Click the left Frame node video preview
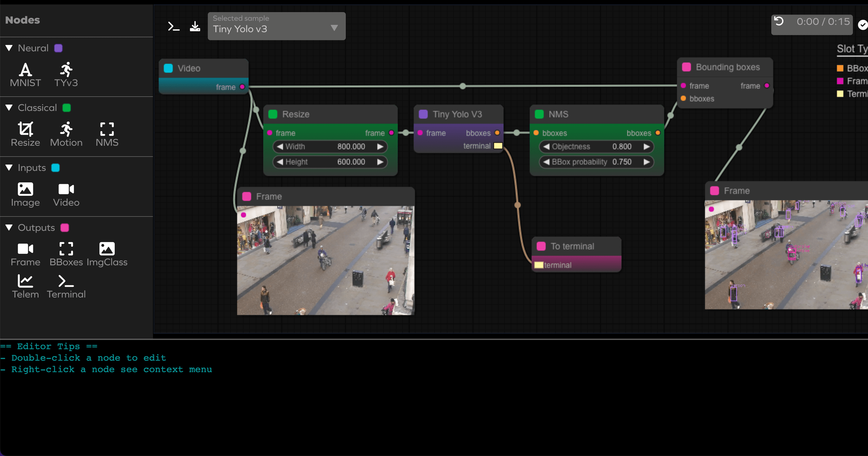The width and height of the screenshot is (868, 456). pyautogui.click(x=325, y=260)
